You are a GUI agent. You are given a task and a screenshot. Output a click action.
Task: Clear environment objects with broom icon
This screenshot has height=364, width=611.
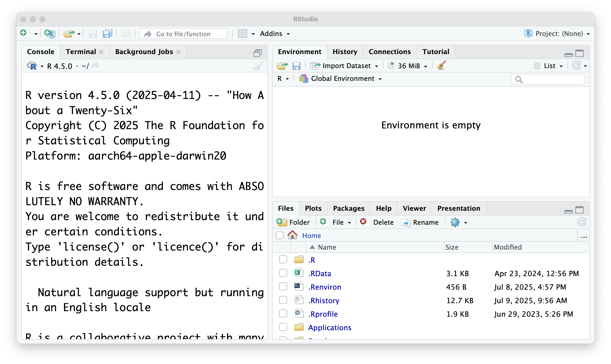click(441, 66)
